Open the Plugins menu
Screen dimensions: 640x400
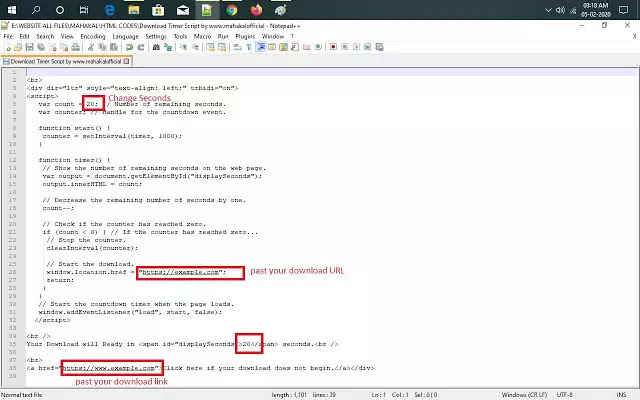coord(245,36)
